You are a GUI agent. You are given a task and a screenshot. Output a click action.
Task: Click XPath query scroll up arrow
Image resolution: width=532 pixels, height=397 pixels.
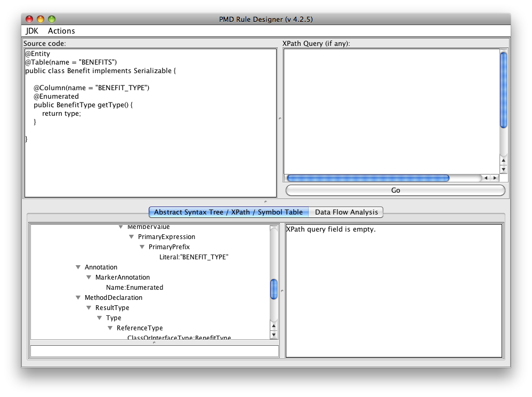click(x=504, y=160)
